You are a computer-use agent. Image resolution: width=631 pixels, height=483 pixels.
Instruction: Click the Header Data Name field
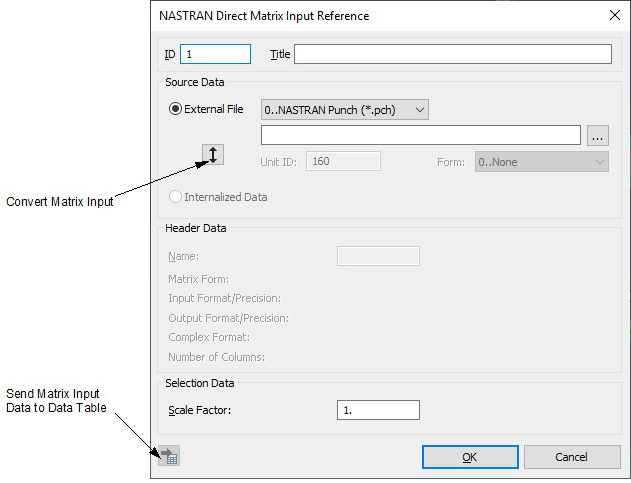pyautogui.click(x=378, y=256)
